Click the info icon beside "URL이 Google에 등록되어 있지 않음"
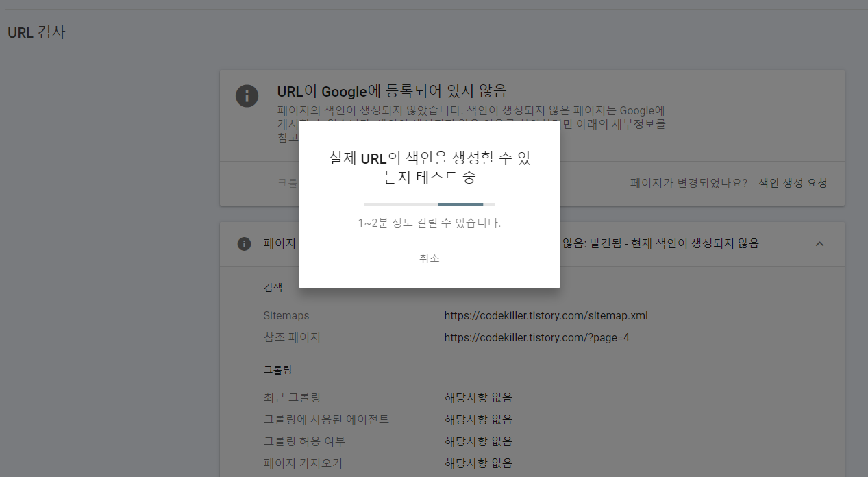Viewport: 868px width, 477px height. pos(247,96)
